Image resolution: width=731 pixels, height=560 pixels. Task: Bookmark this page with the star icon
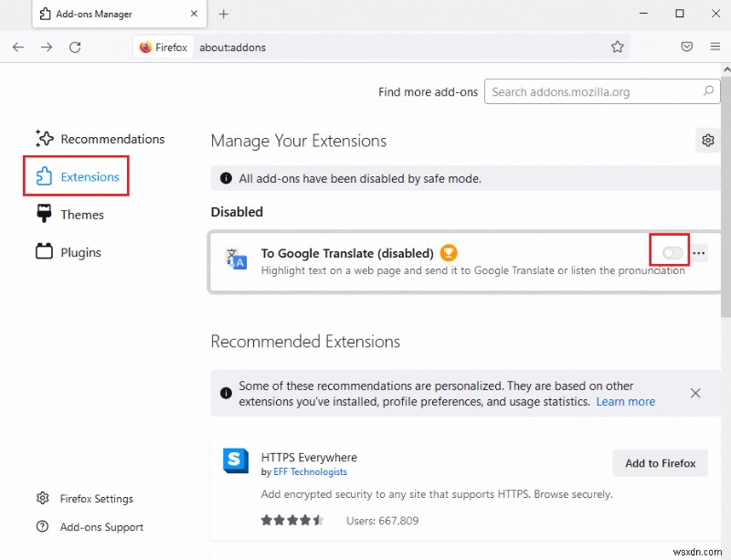click(x=618, y=47)
